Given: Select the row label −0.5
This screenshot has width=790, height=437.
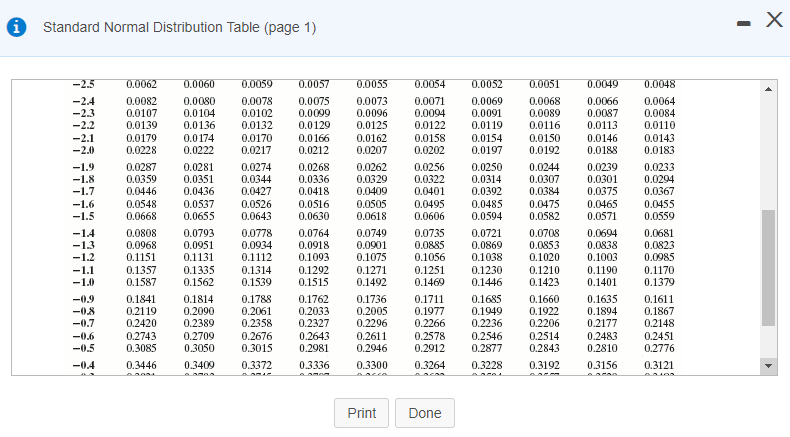Looking at the screenshot, I should click(84, 348).
